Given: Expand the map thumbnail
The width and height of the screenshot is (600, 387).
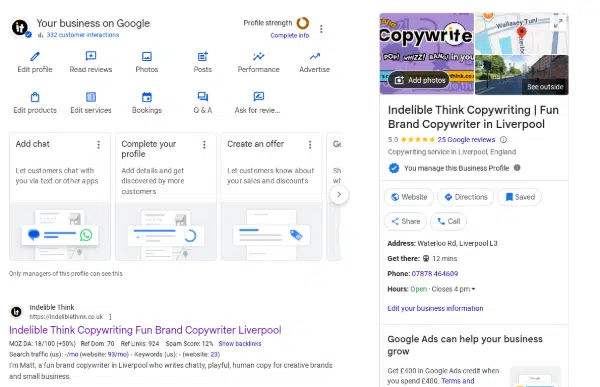Looking at the screenshot, I should [558, 23].
